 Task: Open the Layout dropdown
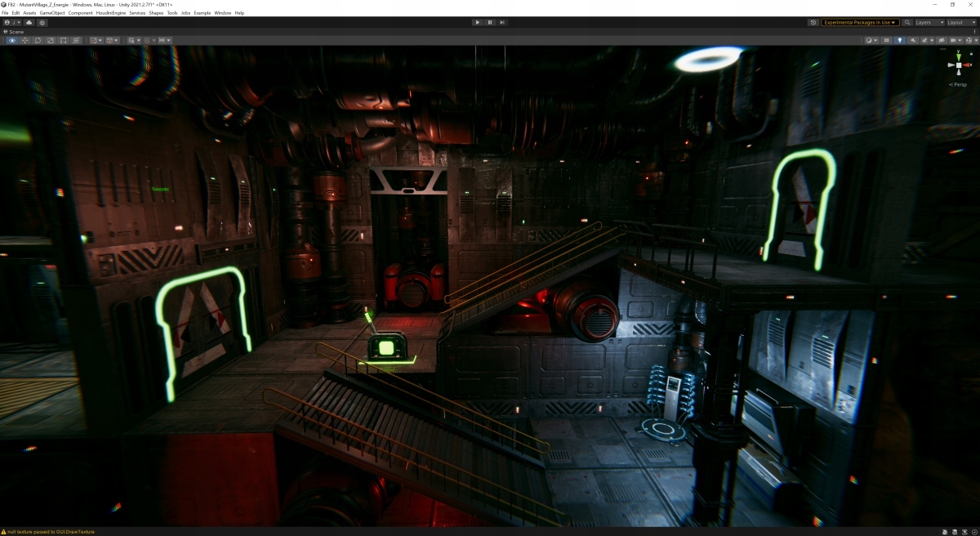point(960,23)
